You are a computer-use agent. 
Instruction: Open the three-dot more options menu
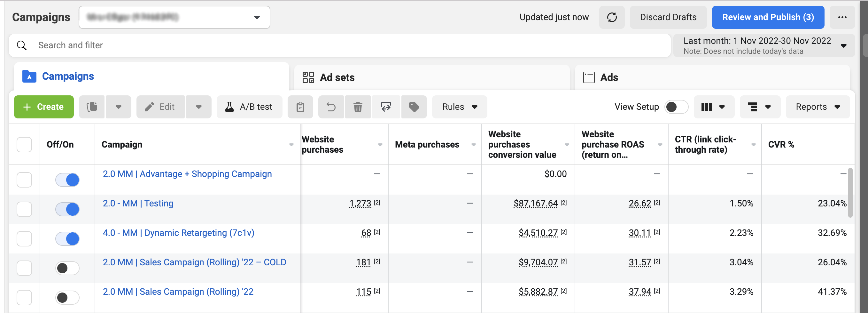click(842, 17)
